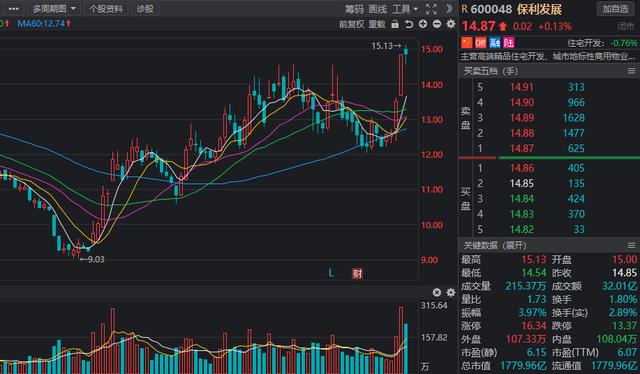The width and height of the screenshot is (640, 374).
Task: Select buy level 1 price 14.86
Action: (522, 168)
